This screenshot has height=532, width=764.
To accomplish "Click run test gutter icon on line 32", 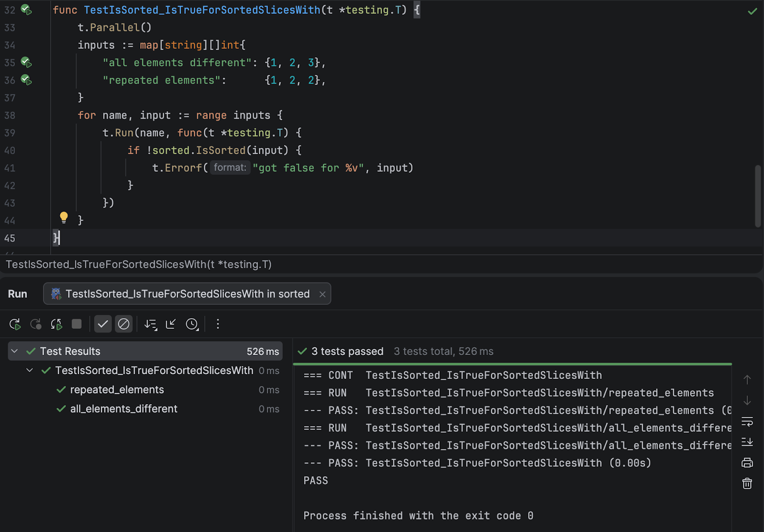I will click(26, 10).
